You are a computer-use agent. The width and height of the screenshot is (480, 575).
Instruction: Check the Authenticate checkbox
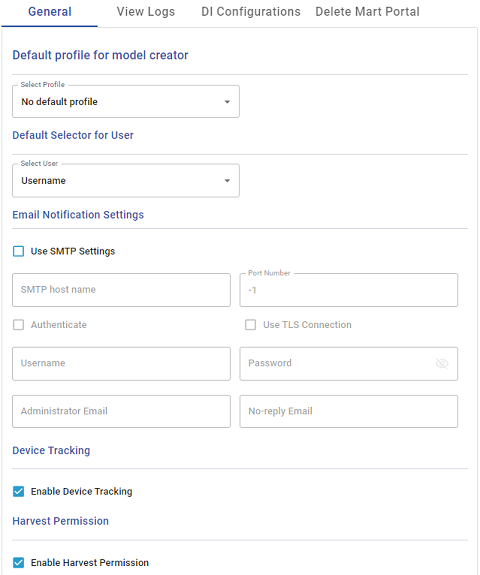point(18,325)
